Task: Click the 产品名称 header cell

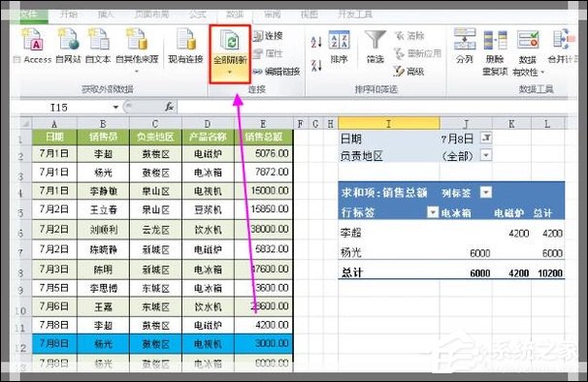Action: coord(208,137)
